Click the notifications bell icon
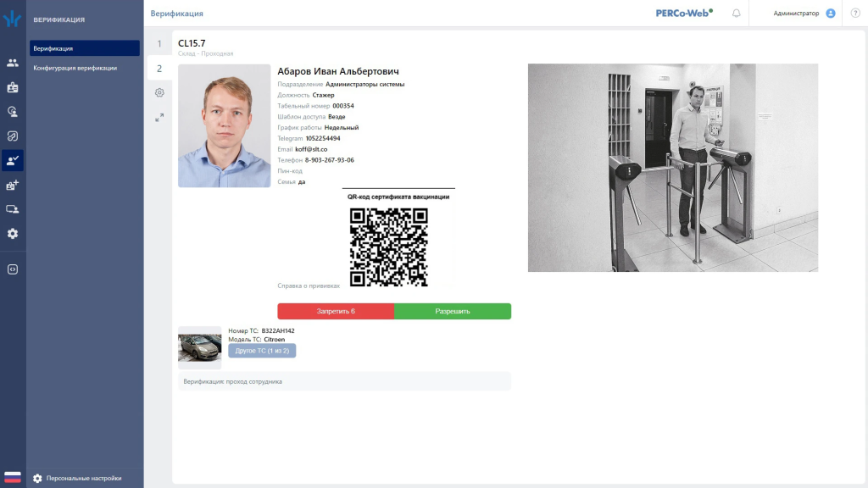The width and height of the screenshot is (868, 488). [737, 14]
